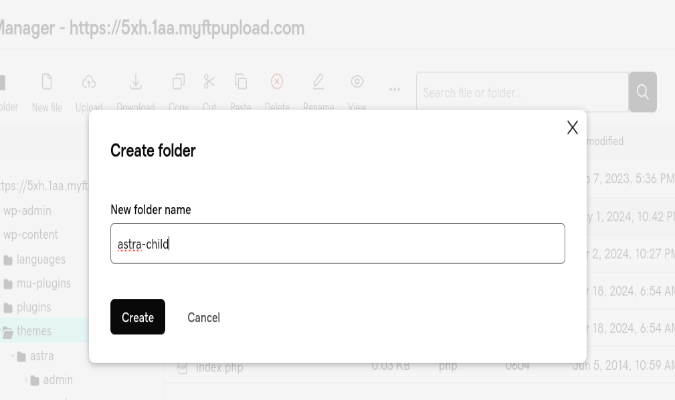Screen dimensions: 675x400
Task: Click the Upload cloud icon
Action: (x=89, y=81)
